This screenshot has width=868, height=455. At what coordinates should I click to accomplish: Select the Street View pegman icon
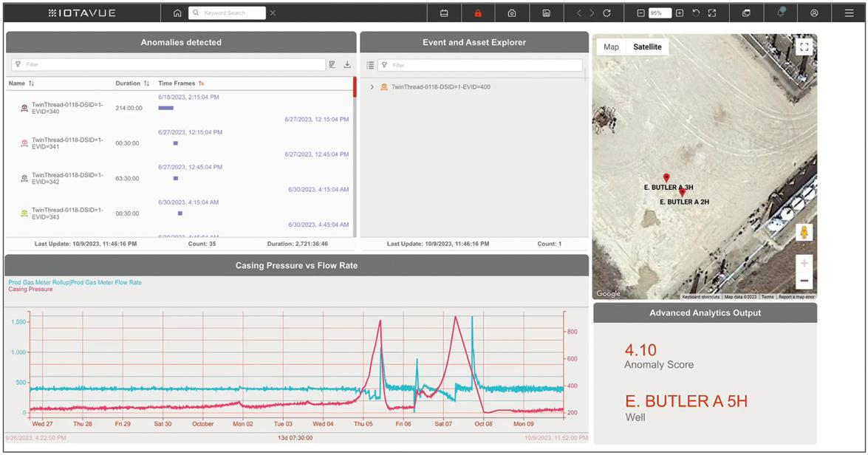click(804, 233)
